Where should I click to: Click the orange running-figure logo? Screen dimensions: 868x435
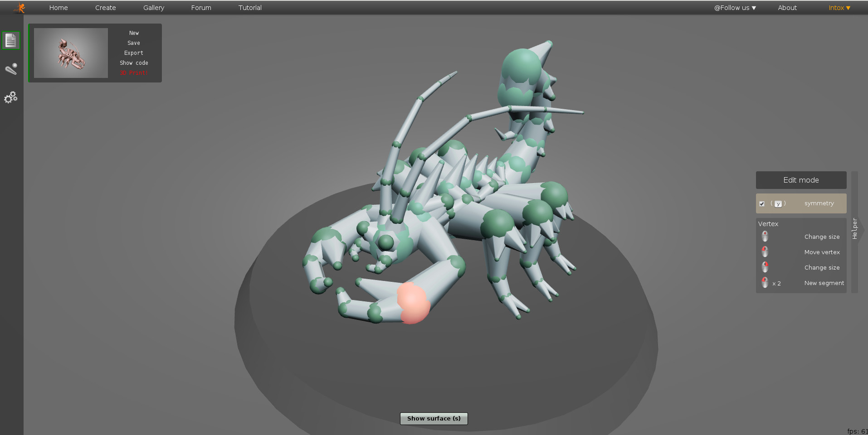point(20,8)
